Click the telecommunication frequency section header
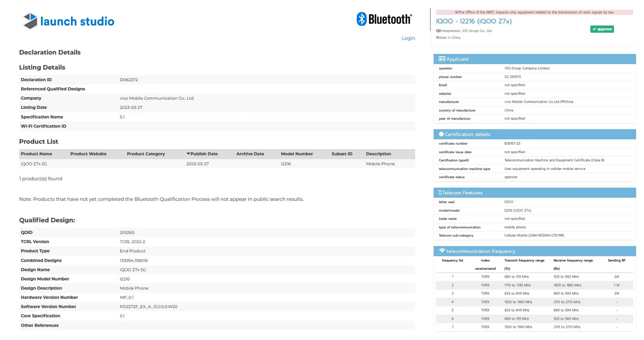 (535, 251)
